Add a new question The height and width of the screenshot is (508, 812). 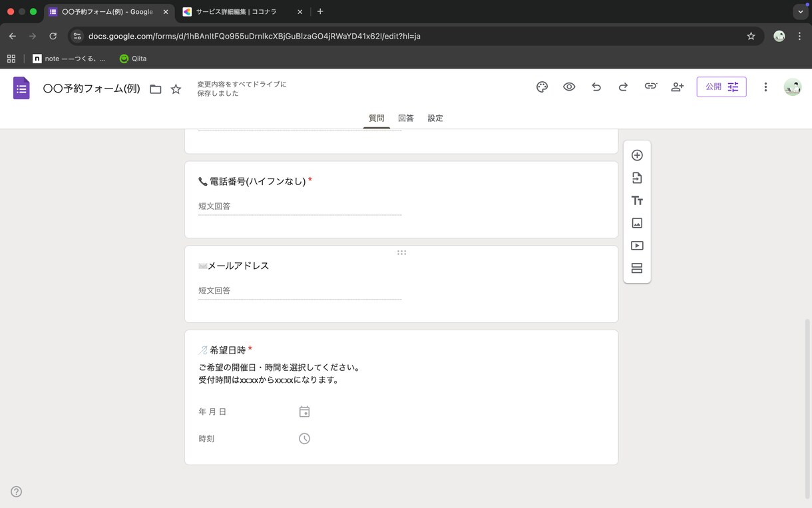[637, 155]
